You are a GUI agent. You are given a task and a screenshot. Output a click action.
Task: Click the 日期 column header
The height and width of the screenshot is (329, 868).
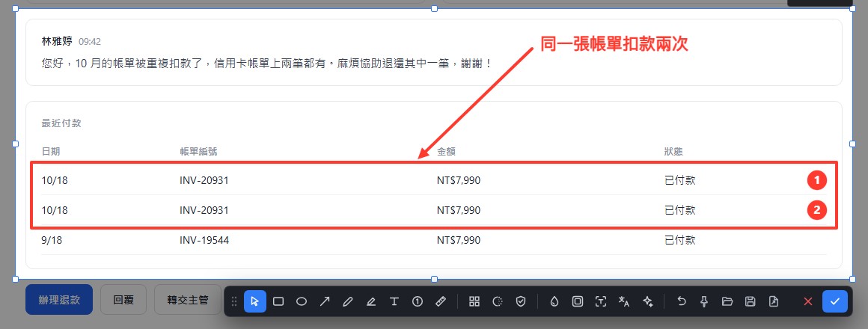[x=51, y=152]
